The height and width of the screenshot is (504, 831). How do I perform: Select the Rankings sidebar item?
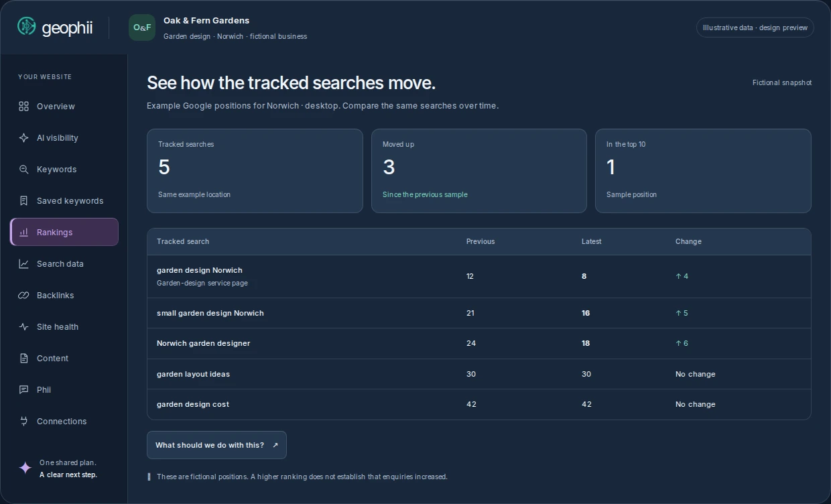coord(64,232)
